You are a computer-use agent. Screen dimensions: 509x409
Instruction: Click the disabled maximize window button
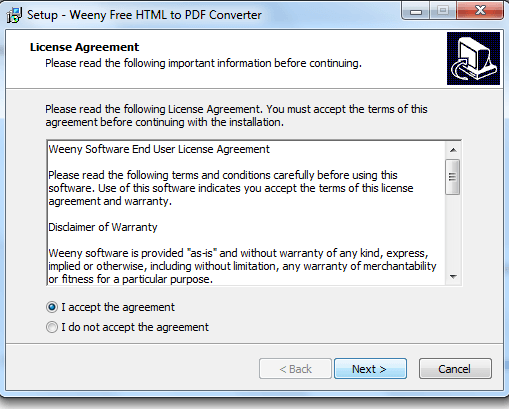443,12
